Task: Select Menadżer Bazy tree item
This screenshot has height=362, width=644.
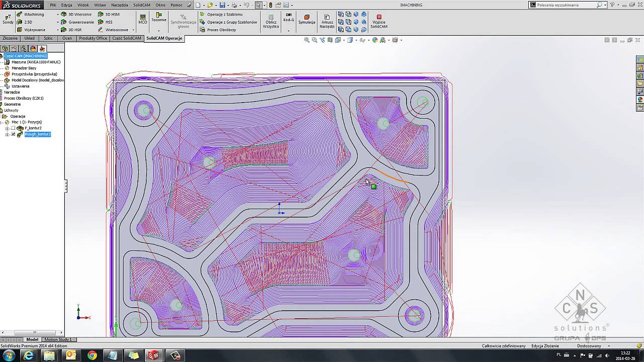Action: [x=24, y=68]
